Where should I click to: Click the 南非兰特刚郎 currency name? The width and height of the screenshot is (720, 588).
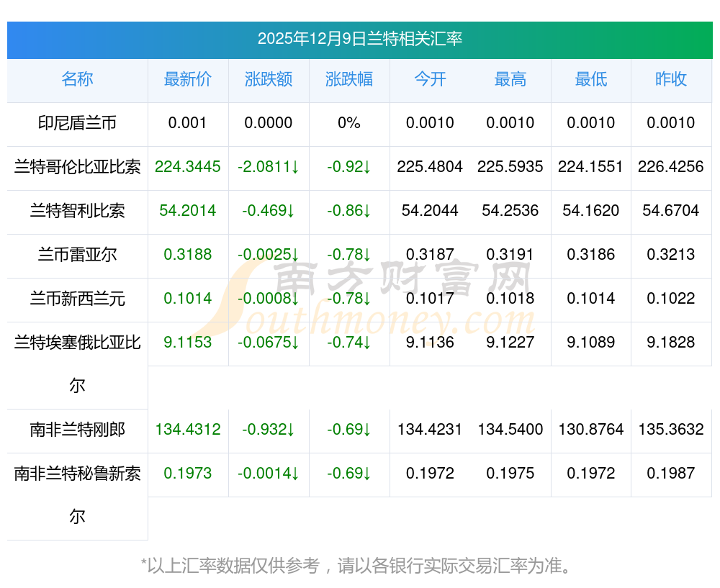coord(77,430)
